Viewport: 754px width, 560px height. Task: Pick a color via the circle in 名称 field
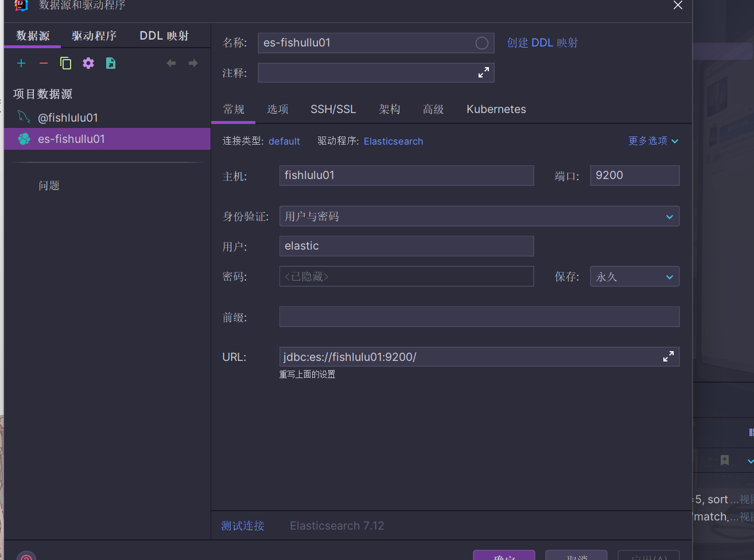[482, 43]
